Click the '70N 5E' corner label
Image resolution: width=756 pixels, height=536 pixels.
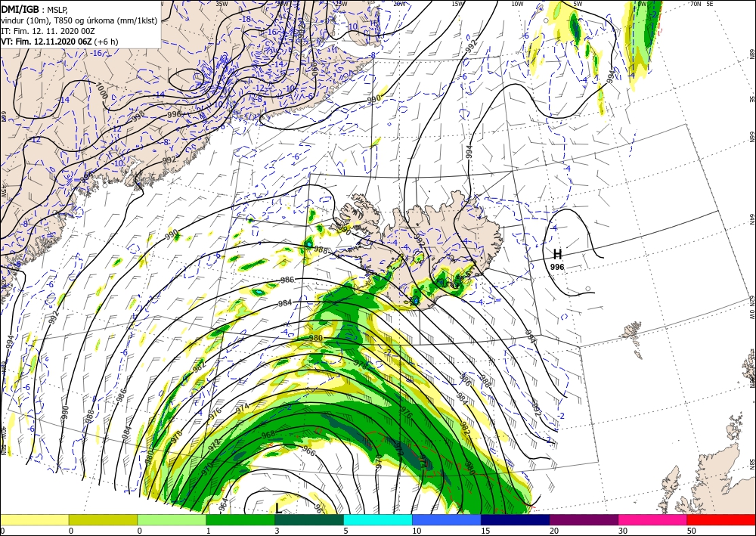click(702, 3)
